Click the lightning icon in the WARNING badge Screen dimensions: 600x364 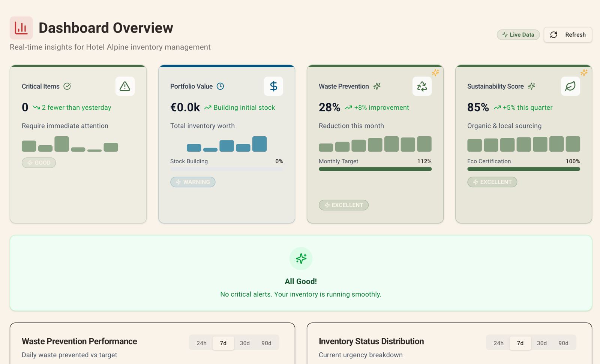178,182
